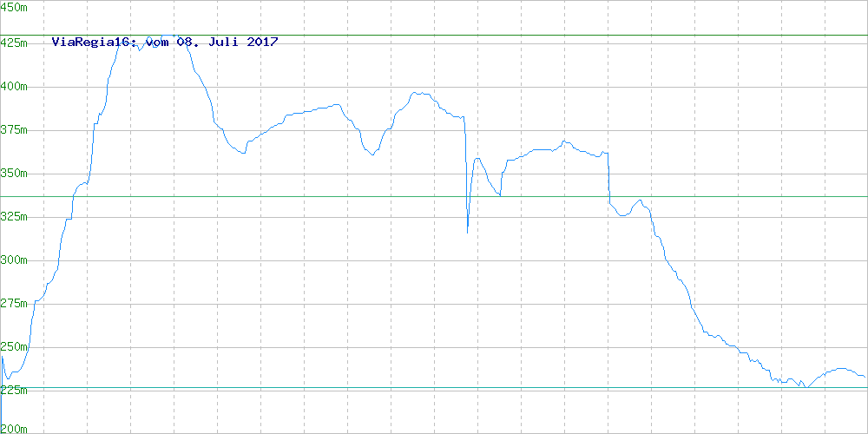Click the 350m axis label

pyautogui.click(x=14, y=174)
